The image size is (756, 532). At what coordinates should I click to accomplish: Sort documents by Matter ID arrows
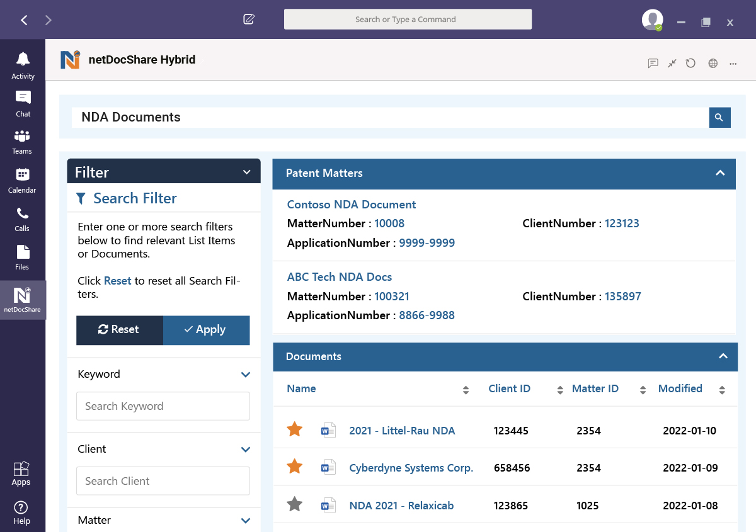pyautogui.click(x=643, y=390)
